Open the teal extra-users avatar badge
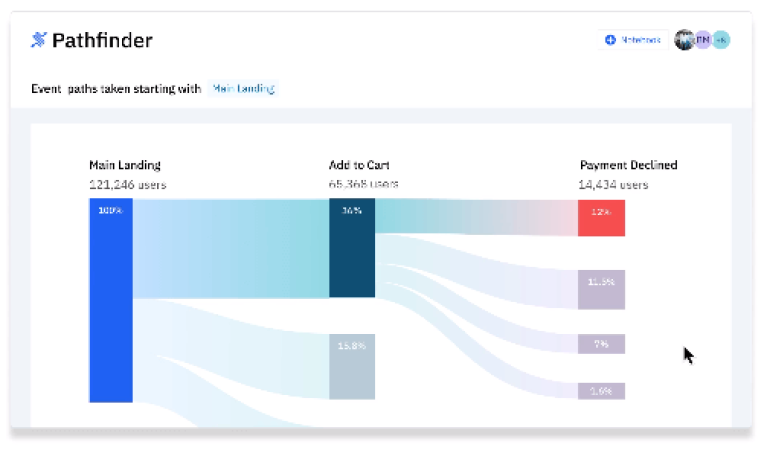 click(721, 40)
